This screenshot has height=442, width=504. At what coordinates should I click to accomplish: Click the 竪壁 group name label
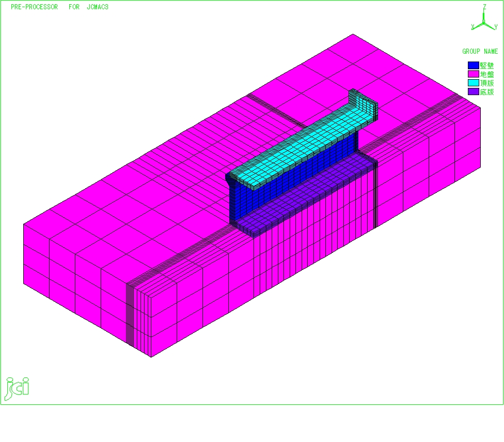tap(487, 66)
